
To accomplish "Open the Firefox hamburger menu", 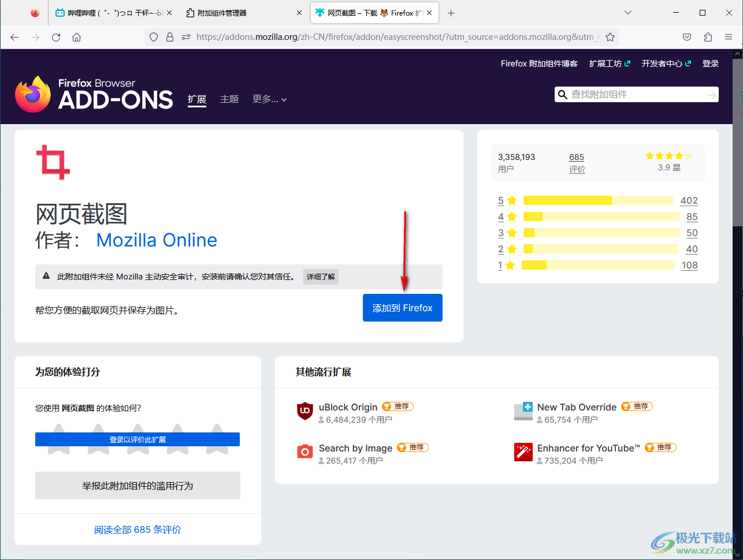I will [729, 37].
